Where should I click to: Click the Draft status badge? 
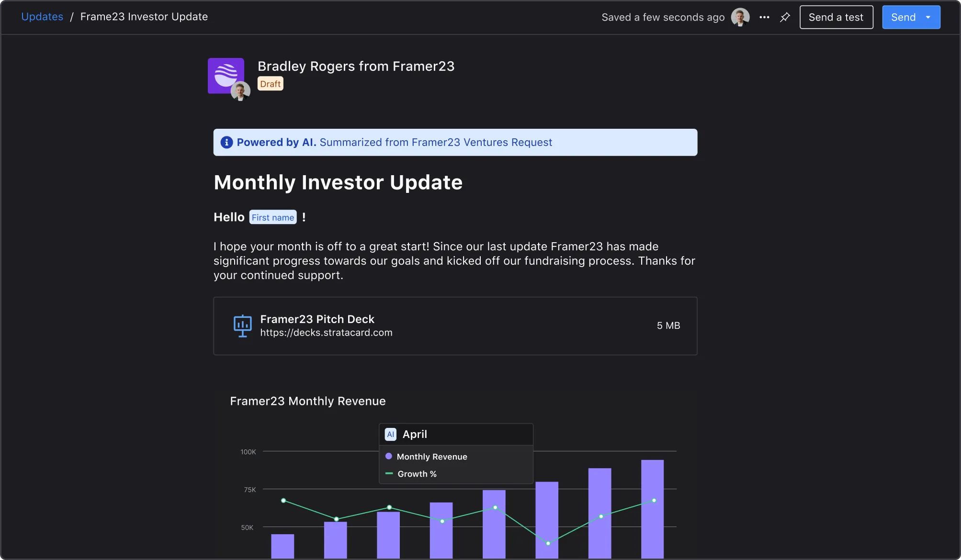click(x=270, y=84)
